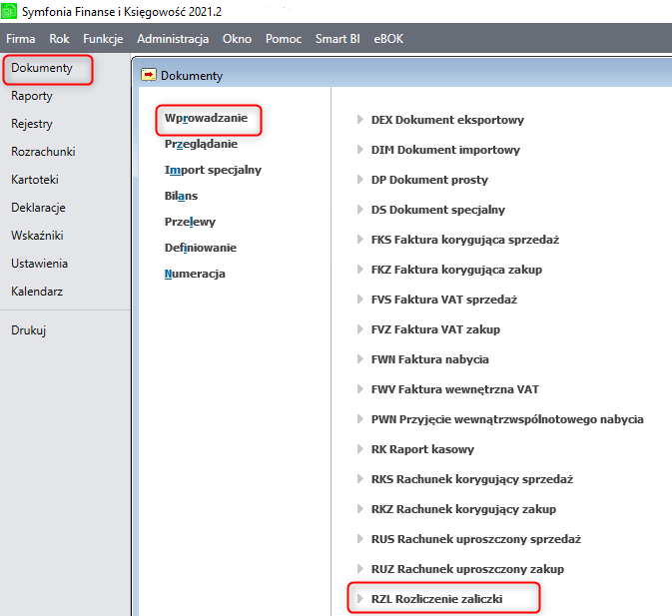Image resolution: width=672 pixels, height=616 pixels.
Task: Expand the FVZ Faktura VAT zakup arrow
Action: click(x=360, y=329)
